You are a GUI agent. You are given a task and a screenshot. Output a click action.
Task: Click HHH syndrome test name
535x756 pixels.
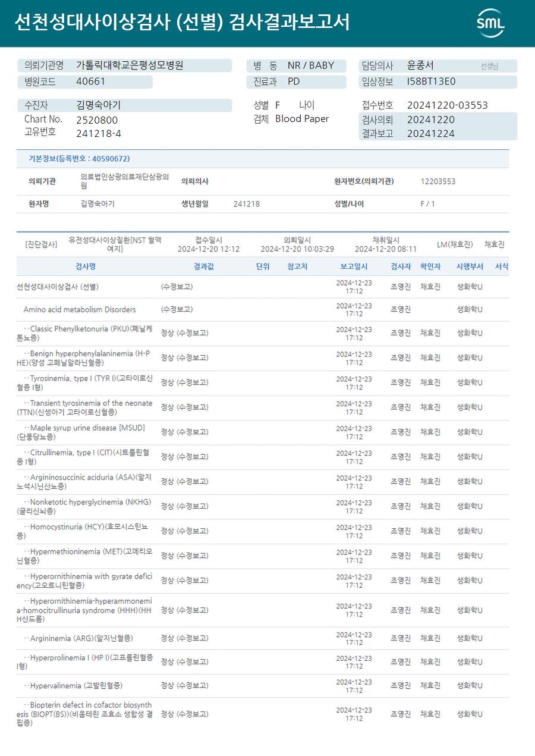[x=84, y=610]
